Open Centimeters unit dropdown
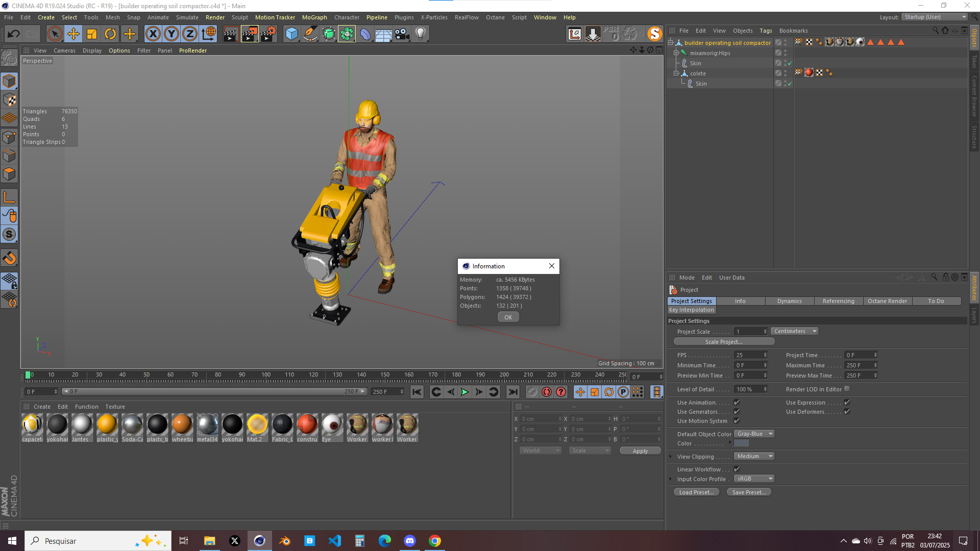The image size is (980, 551). 795,332
